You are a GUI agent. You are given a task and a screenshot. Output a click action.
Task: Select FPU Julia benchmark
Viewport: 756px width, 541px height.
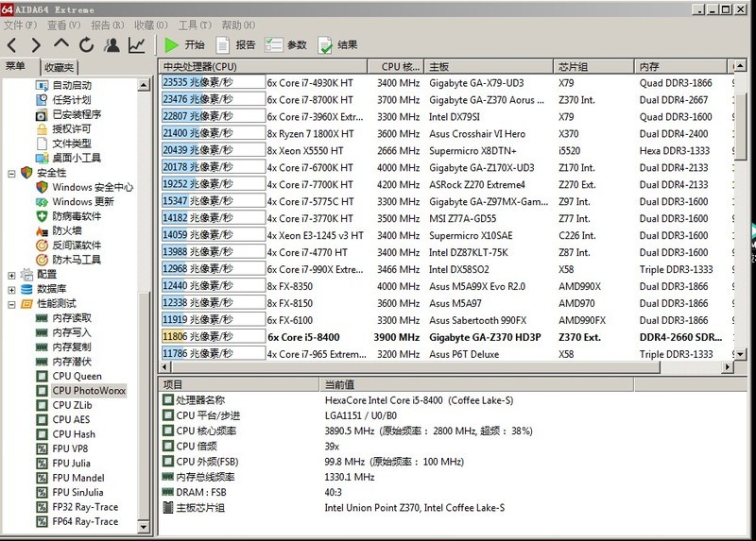tap(63, 463)
